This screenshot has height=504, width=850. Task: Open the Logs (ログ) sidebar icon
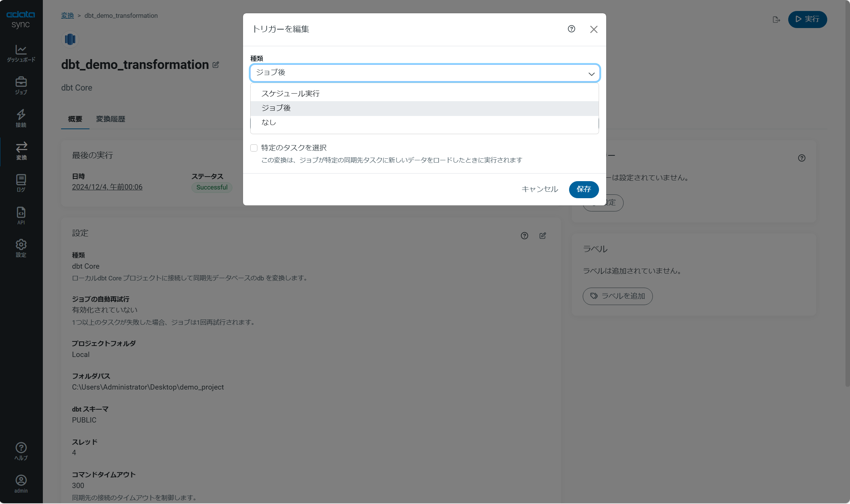pyautogui.click(x=21, y=183)
